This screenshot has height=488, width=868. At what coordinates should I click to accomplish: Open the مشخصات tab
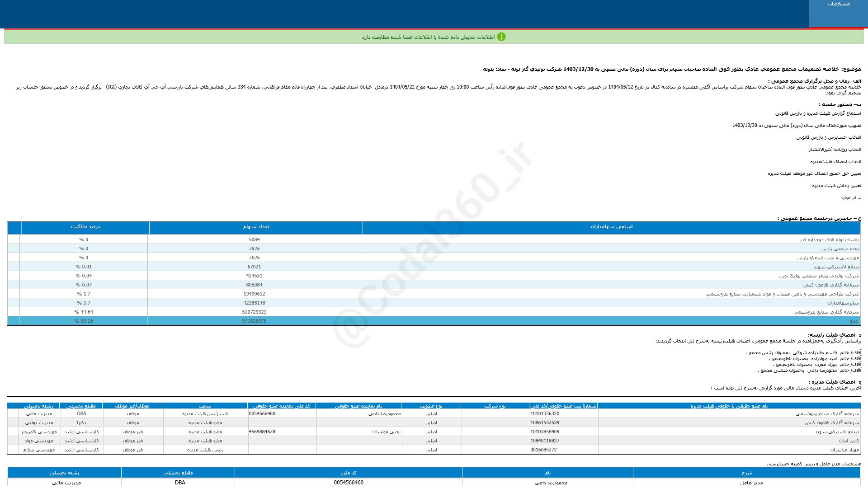(x=838, y=14)
